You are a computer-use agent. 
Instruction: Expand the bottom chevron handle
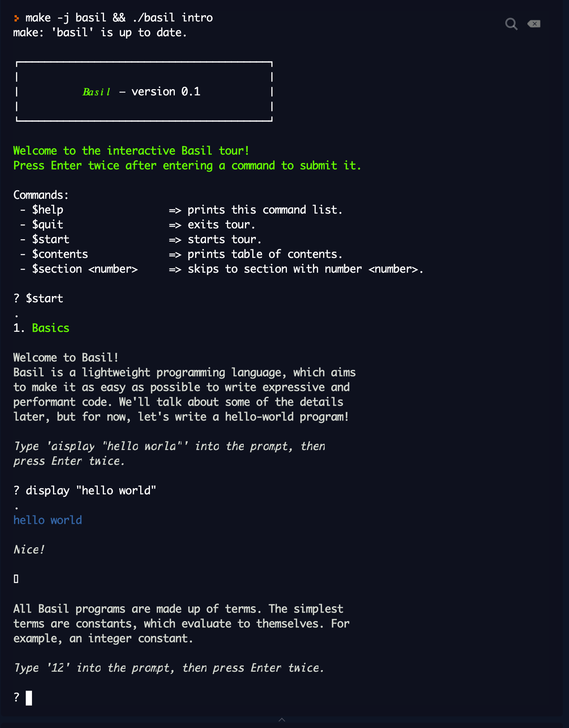282,720
